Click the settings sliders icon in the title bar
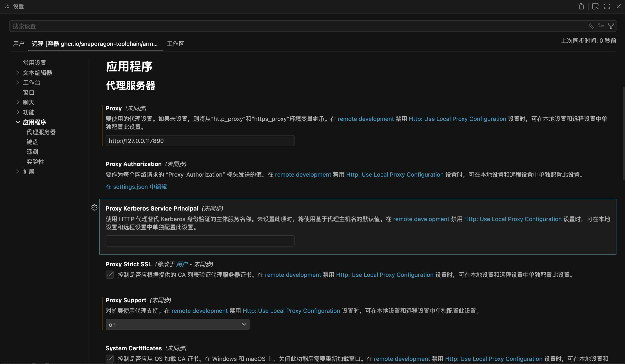The height and width of the screenshot is (364, 625). 7,7
